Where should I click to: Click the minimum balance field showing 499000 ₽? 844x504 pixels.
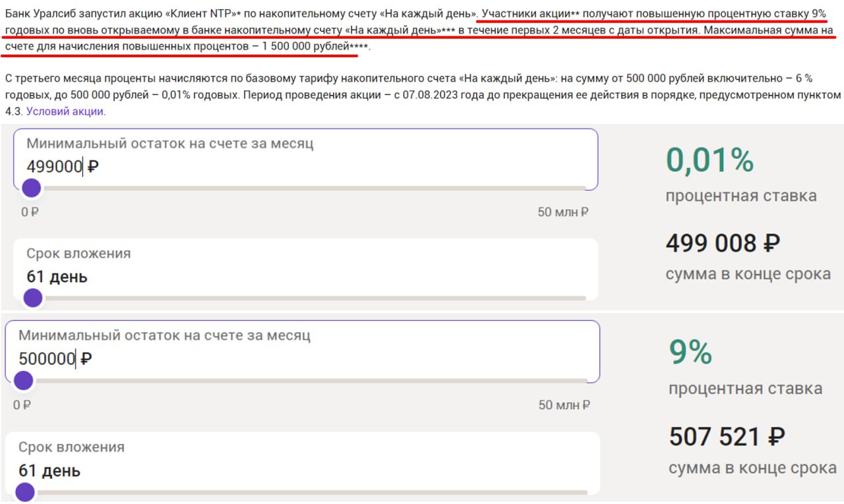(x=306, y=159)
